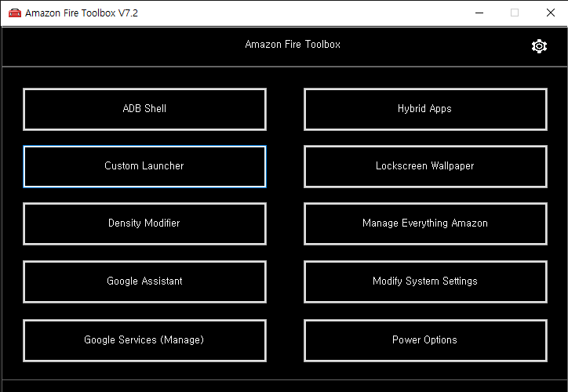The width and height of the screenshot is (568, 392).
Task: Launch the Google Assistant tool
Action: pyautogui.click(x=144, y=281)
